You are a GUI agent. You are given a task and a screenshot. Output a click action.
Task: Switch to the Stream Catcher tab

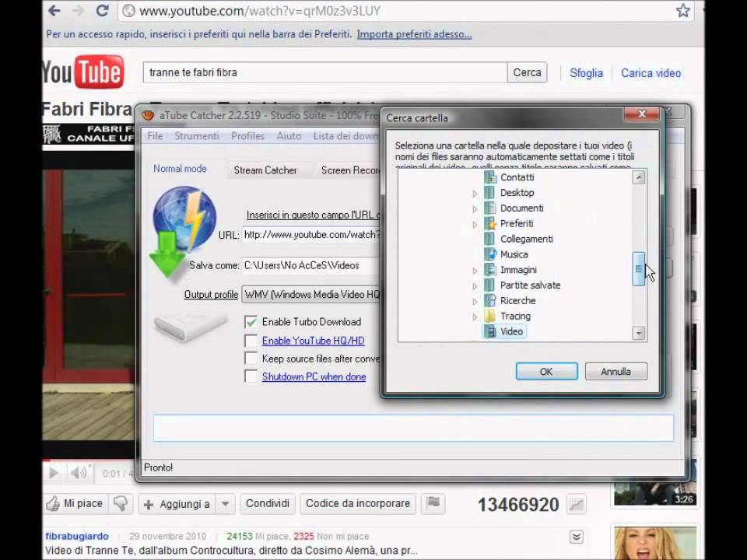[x=265, y=170]
